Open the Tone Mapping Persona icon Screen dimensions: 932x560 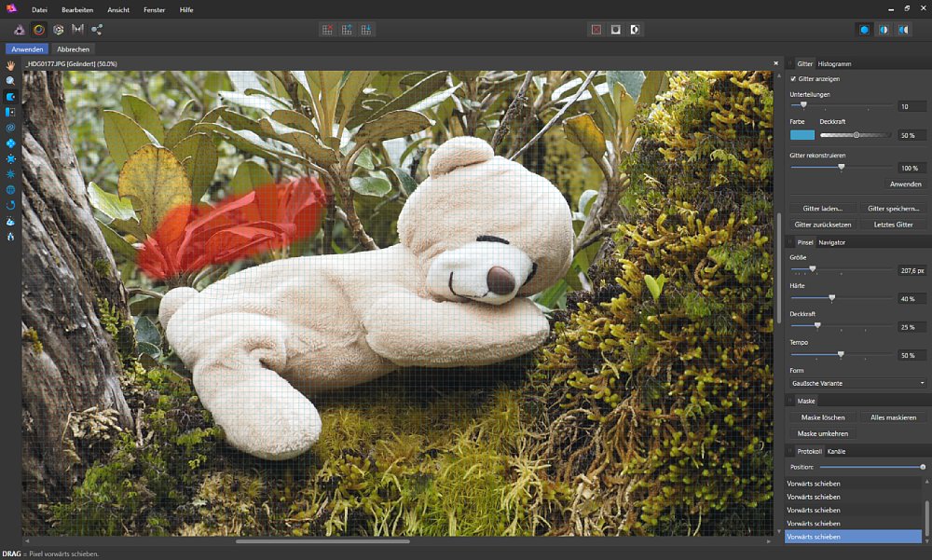point(77,30)
